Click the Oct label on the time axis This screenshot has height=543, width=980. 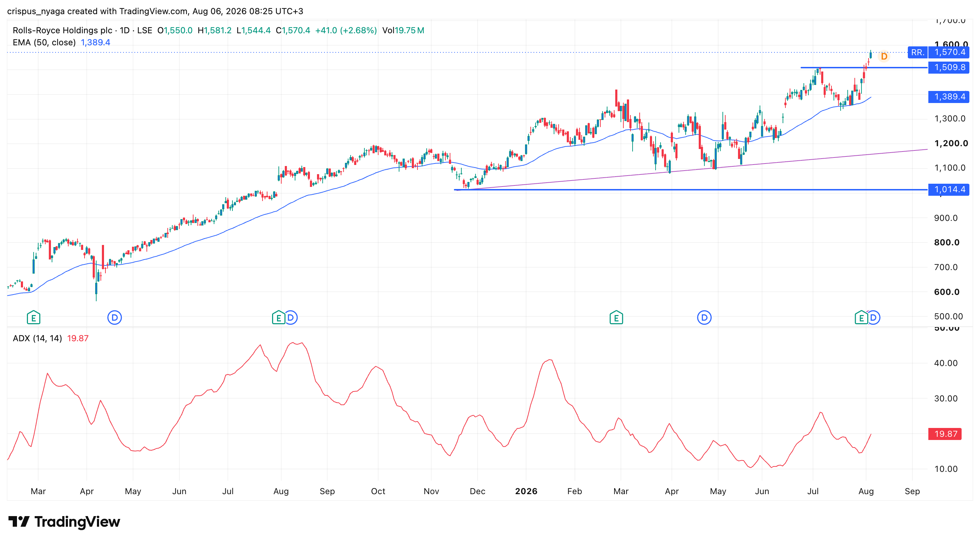tap(378, 491)
